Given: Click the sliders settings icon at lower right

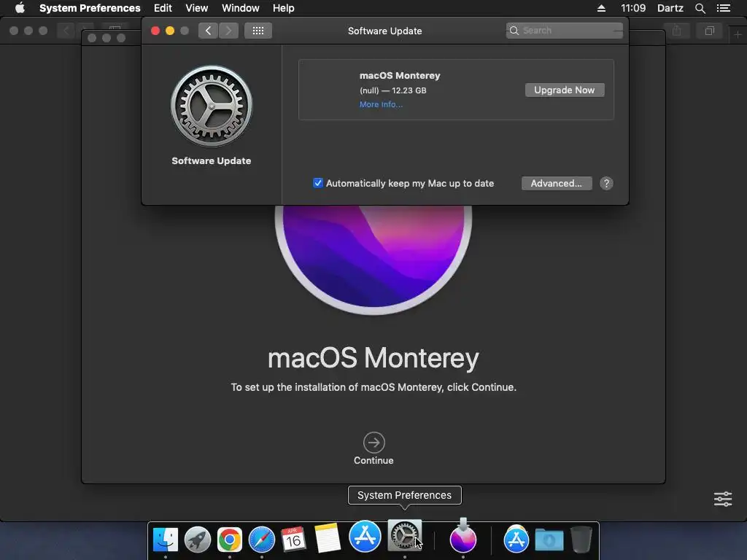Looking at the screenshot, I should [723, 499].
